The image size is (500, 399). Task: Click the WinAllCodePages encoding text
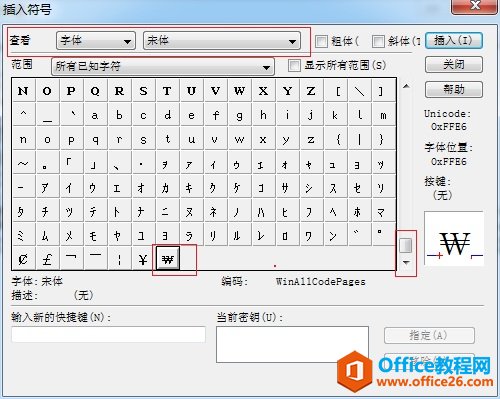pos(320,282)
